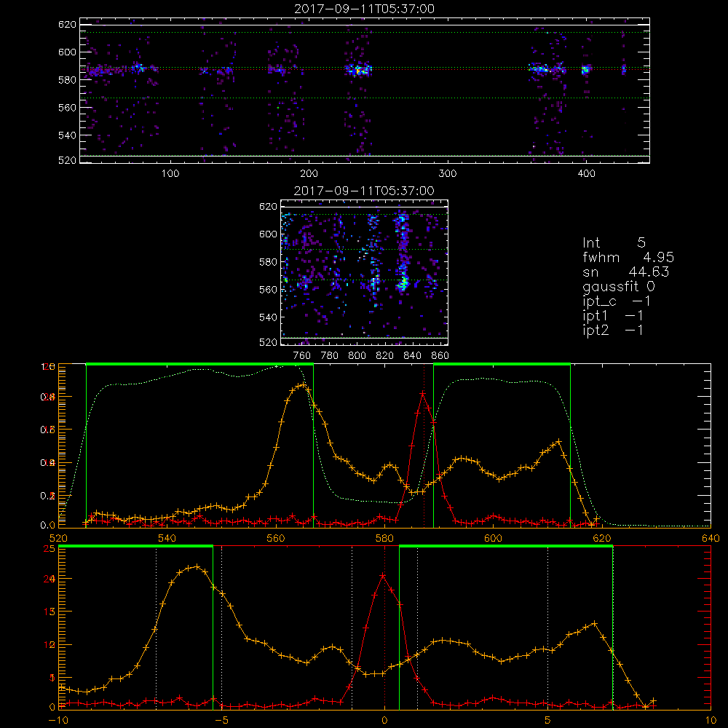The image size is (728, 728).
Task: Click x-axis label 200 on the top spectrogram
Action: [309, 174]
